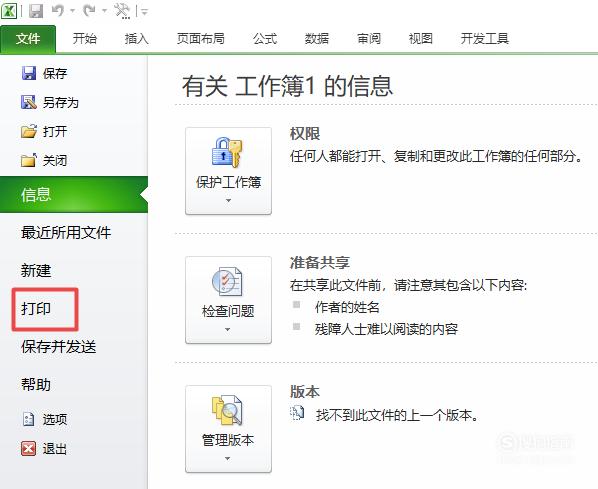Click the 保存 label in sidebar

point(55,73)
